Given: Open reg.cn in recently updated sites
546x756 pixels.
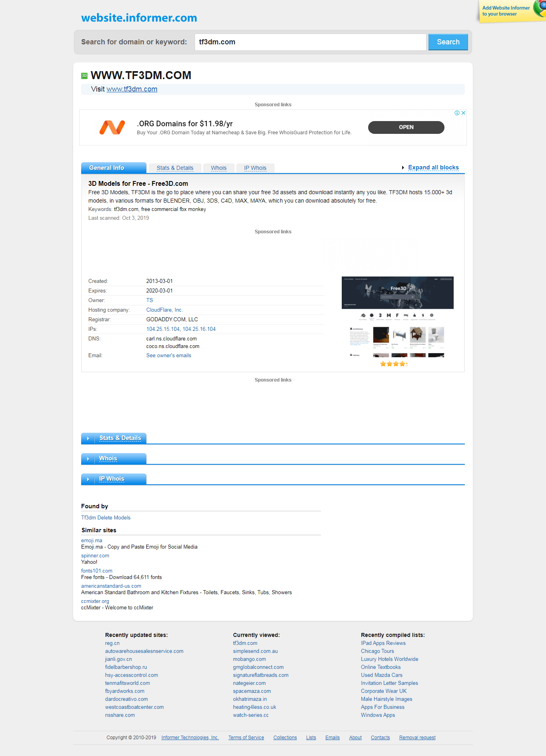Looking at the screenshot, I should (112, 643).
